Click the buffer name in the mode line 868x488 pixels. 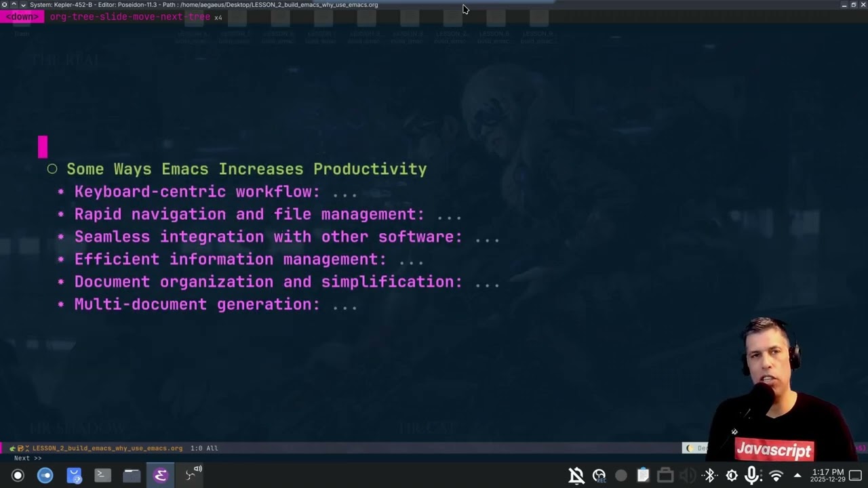tap(107, 448)
